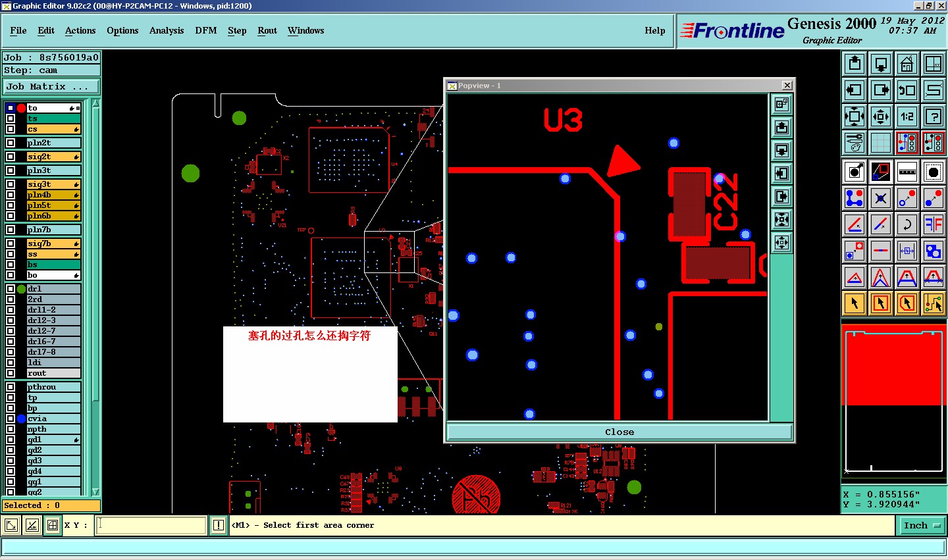Click the rotate-arrow tool icon
948x560 pixels.
coord(907,224)
